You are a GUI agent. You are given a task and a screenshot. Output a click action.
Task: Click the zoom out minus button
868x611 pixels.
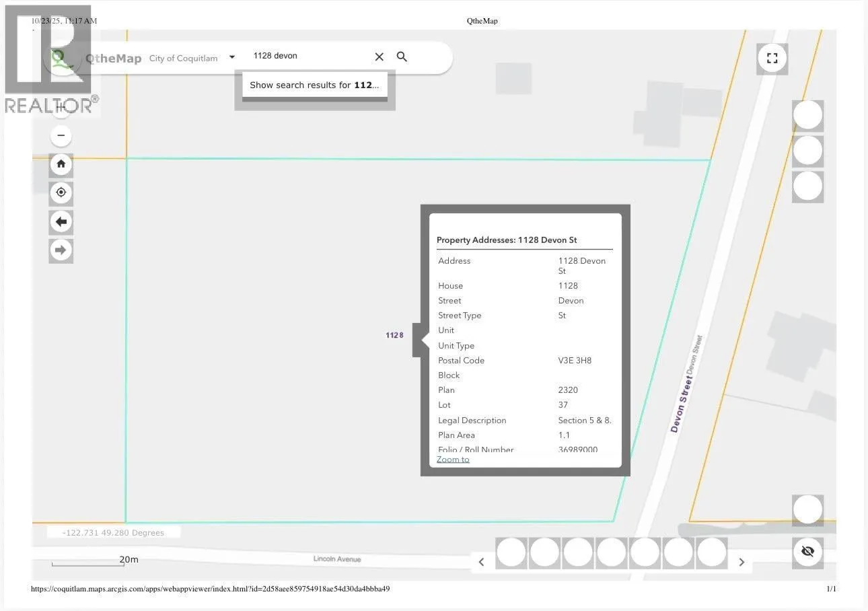point(61,135)
